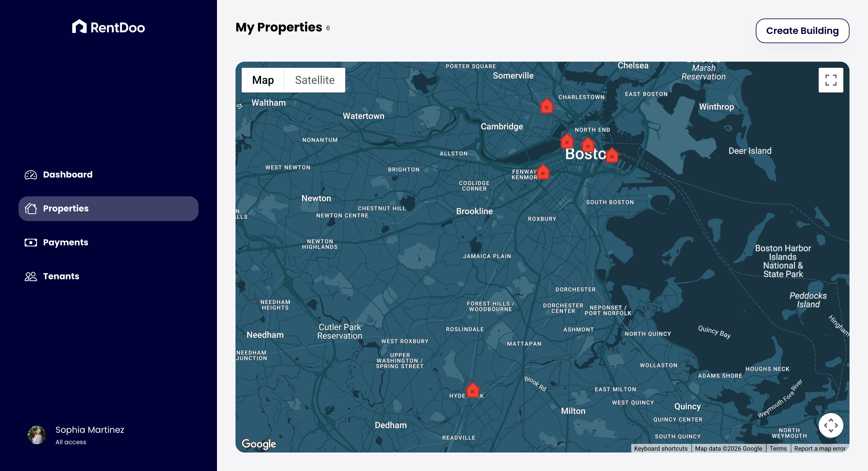Click the Dashboard gauge icon
The height and width of the screenshot is (471, 868).
point(31,174)
